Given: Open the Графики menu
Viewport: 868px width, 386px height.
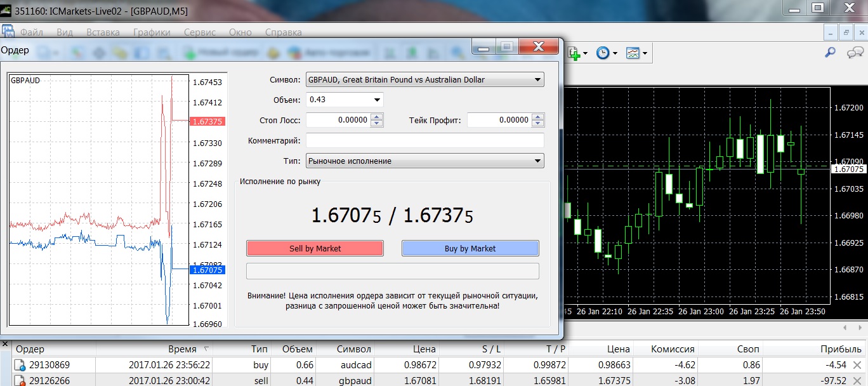Looking at the screenshot, I should [152, 32].
